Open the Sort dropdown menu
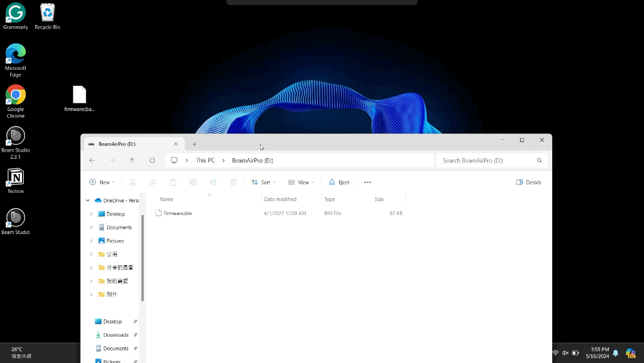Image resolution: width=644 pixels, height=363 pixels. (x=264, y=182)
